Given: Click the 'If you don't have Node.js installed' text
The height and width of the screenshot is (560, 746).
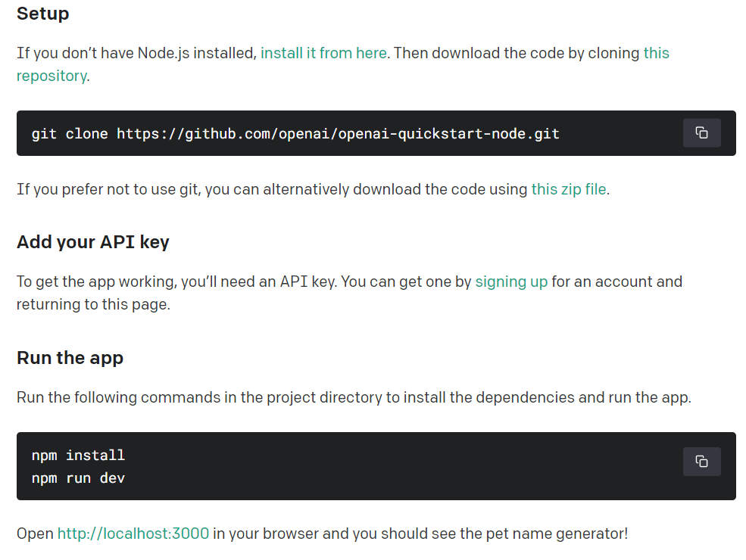Looking at the screenshot, I should click(x=136, y=53).
